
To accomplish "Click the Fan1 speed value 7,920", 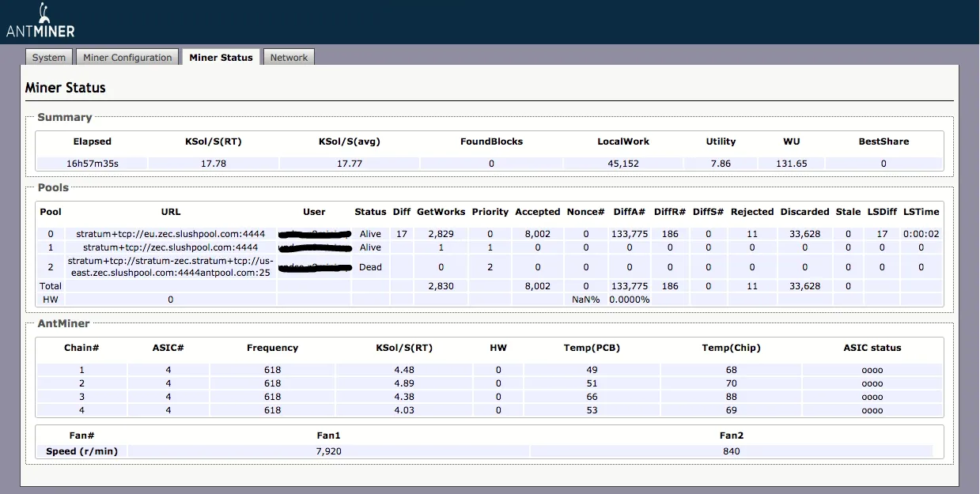I will 328,451.
